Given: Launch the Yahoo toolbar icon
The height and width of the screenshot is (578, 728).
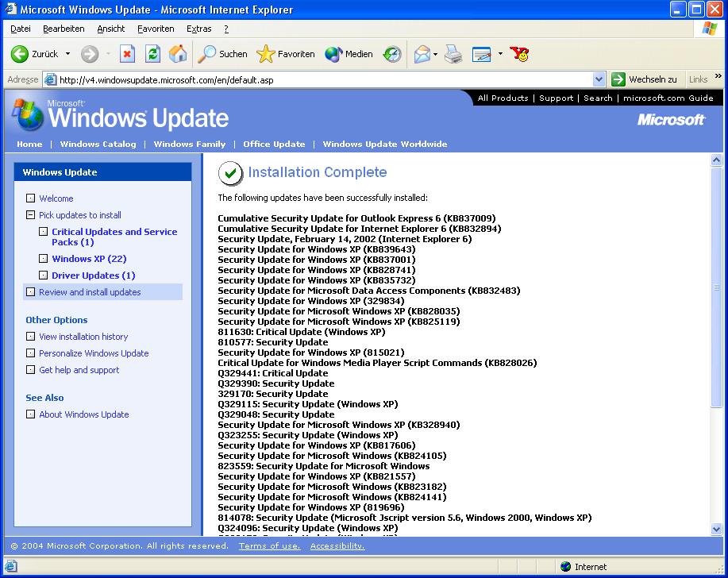Looking at the screenshot, I should tap(522, 54).
